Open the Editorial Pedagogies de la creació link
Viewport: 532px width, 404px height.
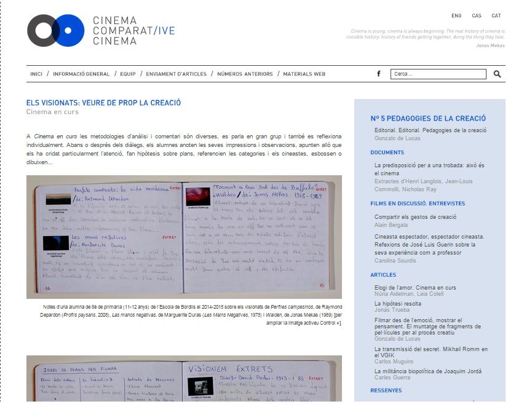point(430,130)
